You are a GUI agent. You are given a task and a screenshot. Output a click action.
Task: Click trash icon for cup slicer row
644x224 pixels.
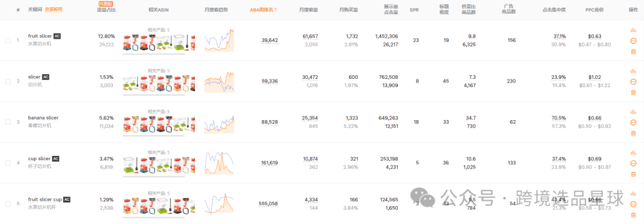click(x=633, y=174)
